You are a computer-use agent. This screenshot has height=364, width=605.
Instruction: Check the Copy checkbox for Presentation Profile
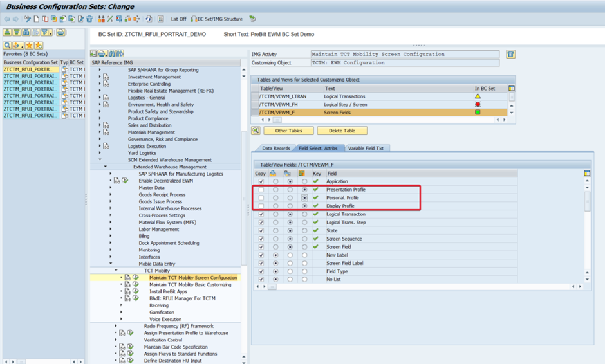pos(261,190)
